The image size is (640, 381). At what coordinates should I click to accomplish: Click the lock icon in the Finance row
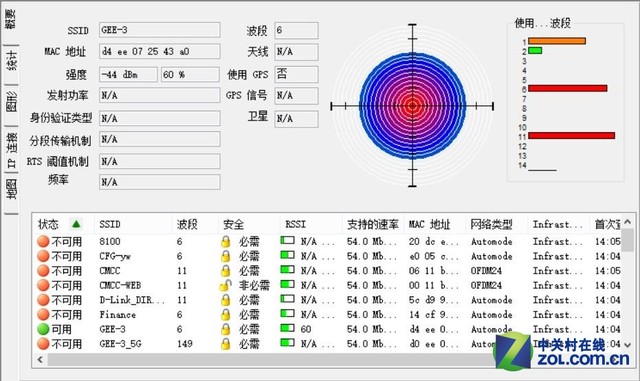pyautogui.click(x=225, y=314)
